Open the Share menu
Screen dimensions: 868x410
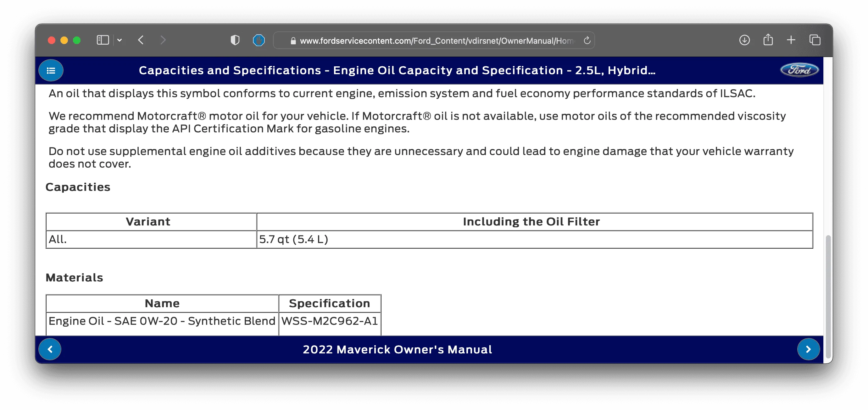pyautogui.click(x=768, y=40)
